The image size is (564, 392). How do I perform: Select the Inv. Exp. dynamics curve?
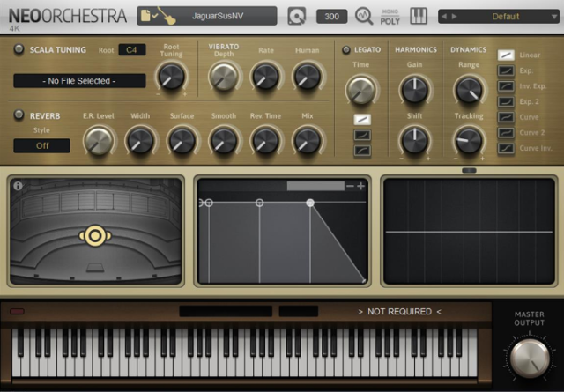(x=506, y=86)
